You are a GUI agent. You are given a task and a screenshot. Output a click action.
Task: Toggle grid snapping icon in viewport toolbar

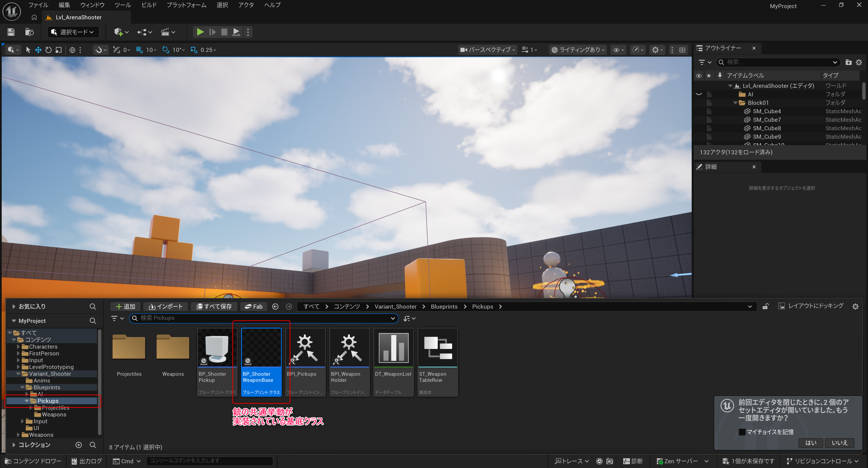(x=139, y=50)
